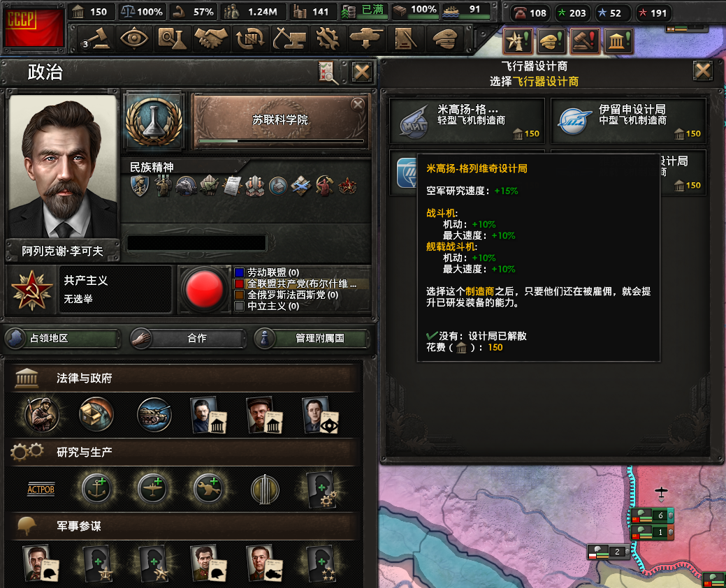The width and height of the screenshot is (726, 588).
Task: Click the 合作 collaboration button
Action: coord(187,338)
